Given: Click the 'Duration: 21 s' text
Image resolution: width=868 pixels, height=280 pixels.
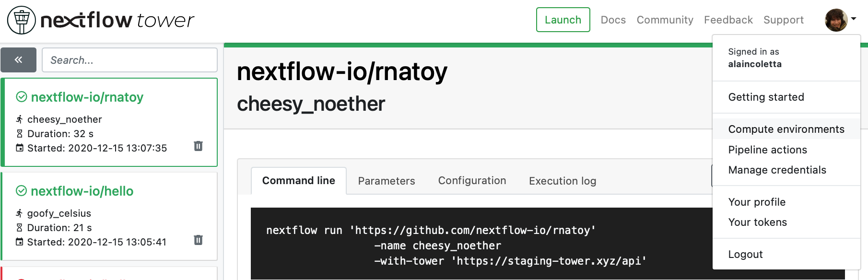Looking at the screenshot, I should click(x=59, y=228).
